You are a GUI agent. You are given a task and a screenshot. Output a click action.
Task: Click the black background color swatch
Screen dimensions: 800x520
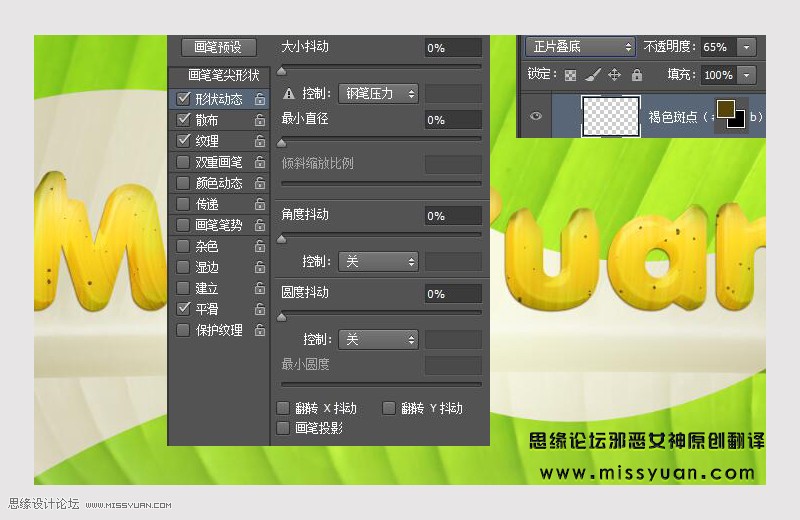pyautogui.click(x=738, y=121)
